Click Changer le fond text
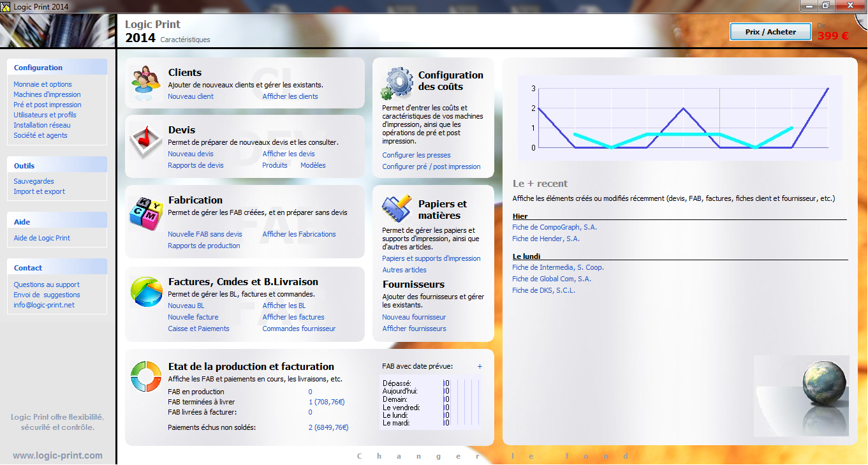This screenshot has width=868, height=465. coord(493,456)
